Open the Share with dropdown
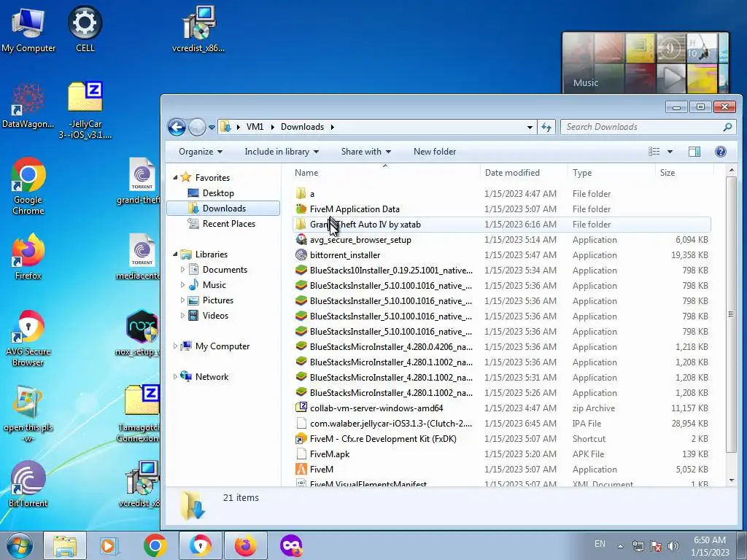The height and width of the screenshot is (560, 747). tap(366, 152)
